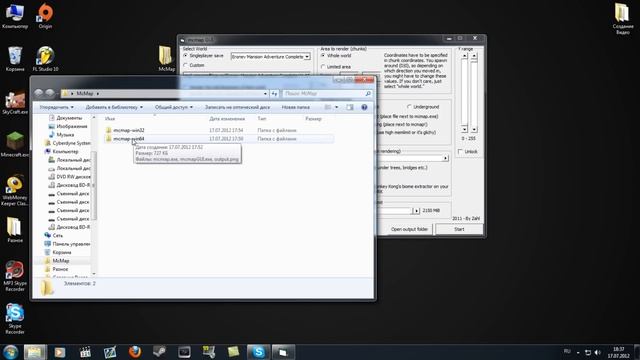Select the mcmap-win32 folder

pos(129,130)
